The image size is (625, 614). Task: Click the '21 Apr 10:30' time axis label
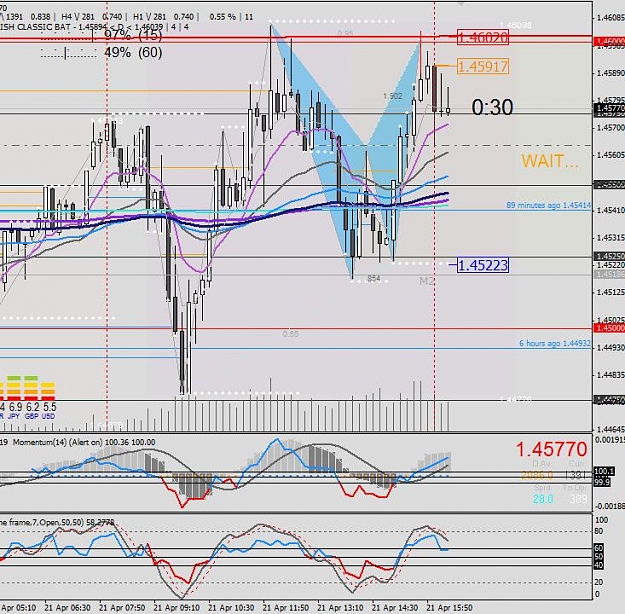[x=232, y=608]
